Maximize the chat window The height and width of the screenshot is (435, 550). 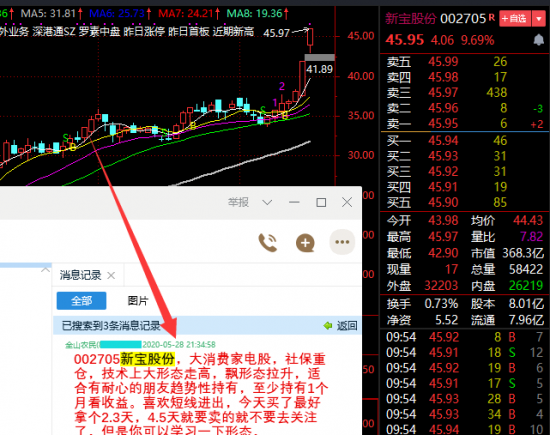coord(321,202)
